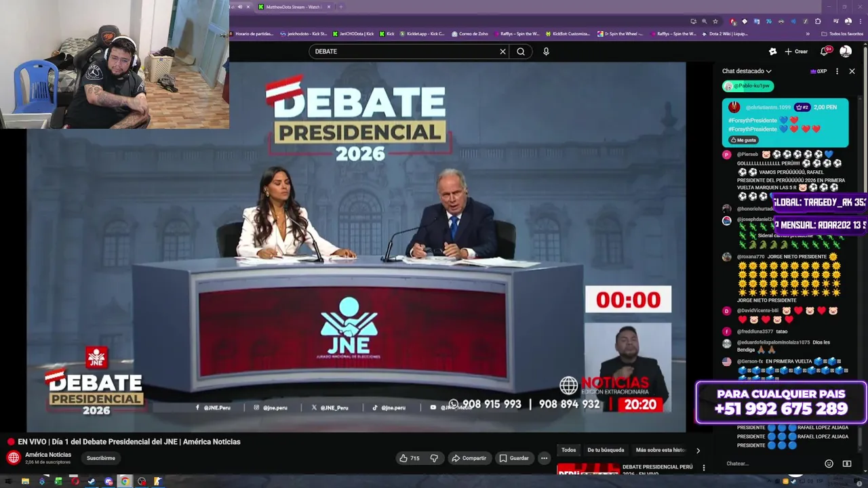Open the Todos los favoritos folder
The image size is (868, 488).
click(x=842, y=34)
